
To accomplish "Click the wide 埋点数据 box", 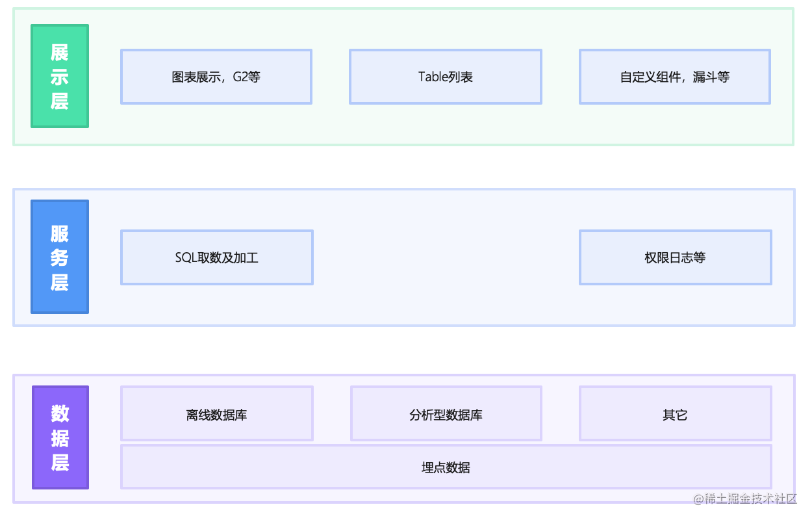I will [446, 467].
